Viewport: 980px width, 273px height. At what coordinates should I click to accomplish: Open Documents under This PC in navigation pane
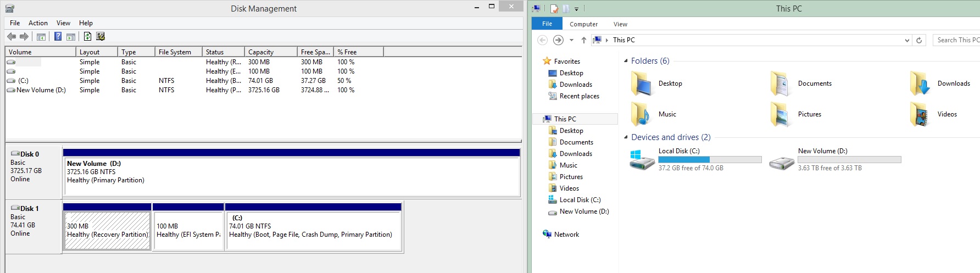coord(576,142)
